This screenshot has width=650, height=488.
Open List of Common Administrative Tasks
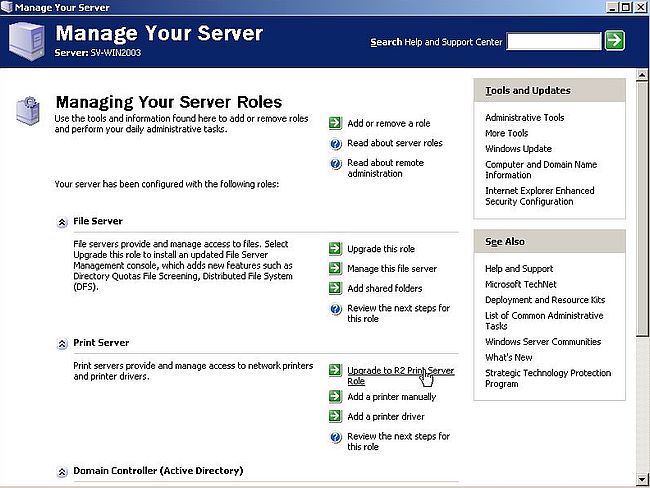(x=544, y=320)
